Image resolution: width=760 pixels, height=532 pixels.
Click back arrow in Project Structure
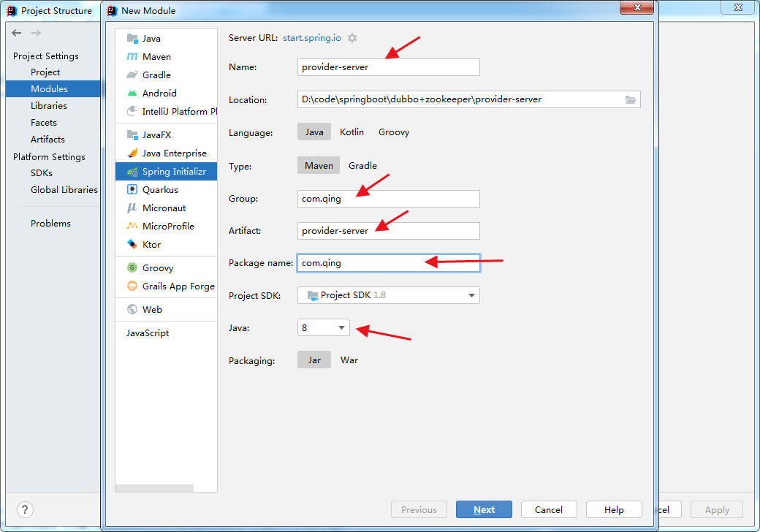pyautogui.click(x=17, y=33)
